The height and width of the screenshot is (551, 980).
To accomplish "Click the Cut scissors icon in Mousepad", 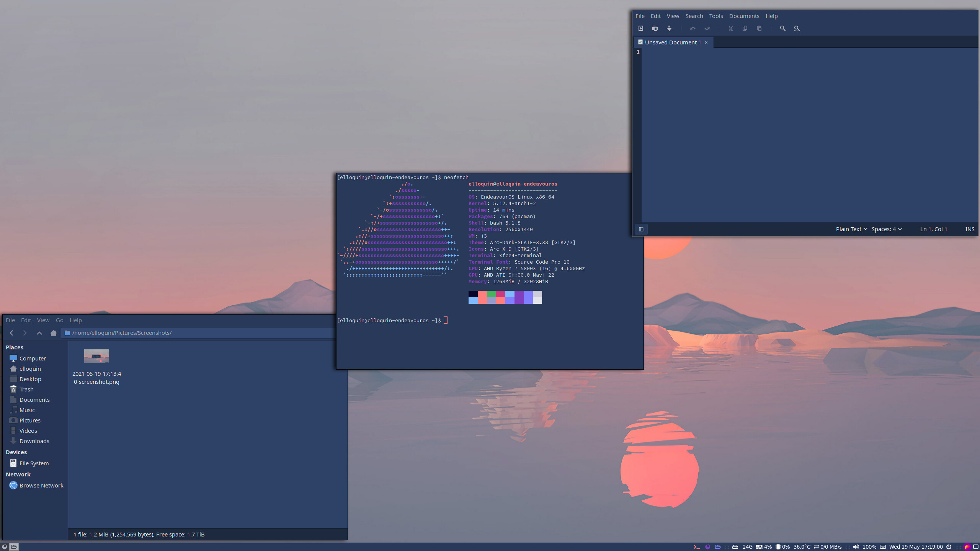I will tap(730, 28).
